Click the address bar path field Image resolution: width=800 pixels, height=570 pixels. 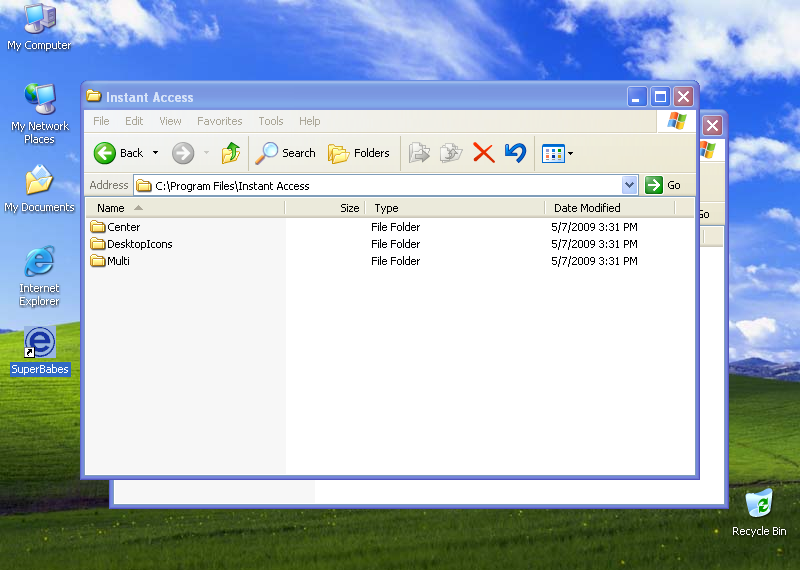click(378, 185)
